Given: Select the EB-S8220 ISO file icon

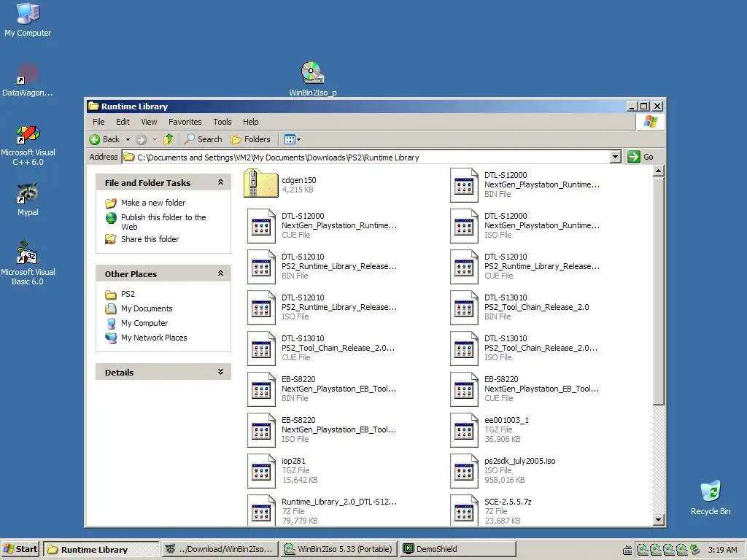Looking at the screenshot, I should [x=261, y=431].
